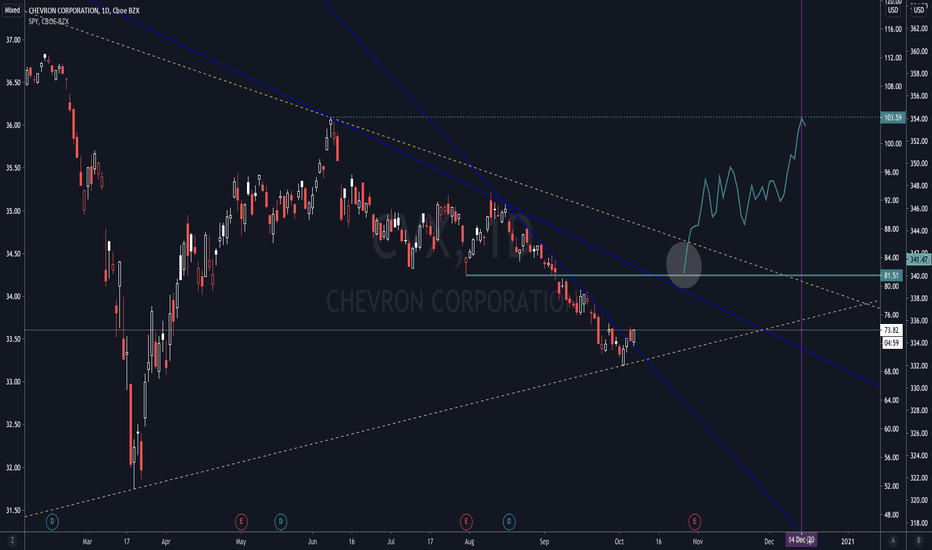
Task: Click 33.00 on the left price scale
Action: 13,382
